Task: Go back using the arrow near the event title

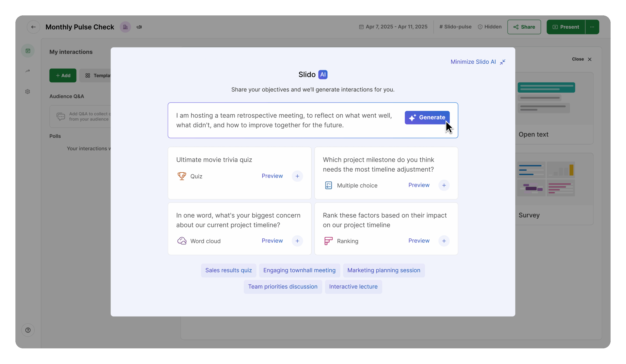Action: [33, 27]
